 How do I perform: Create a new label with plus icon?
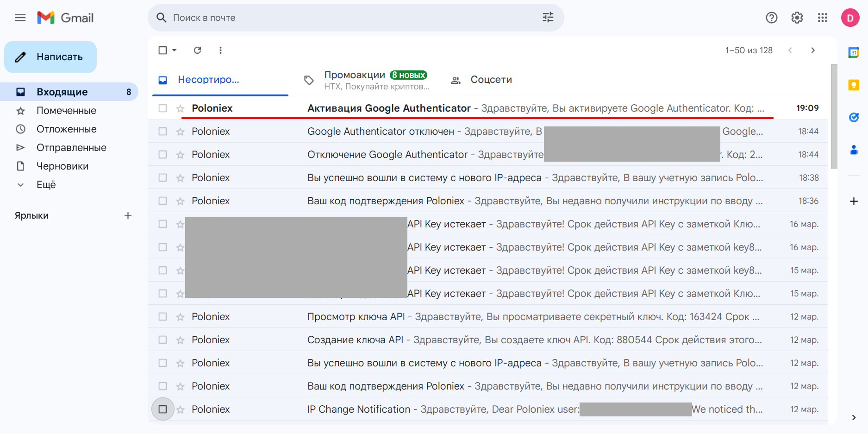[128, 215]
